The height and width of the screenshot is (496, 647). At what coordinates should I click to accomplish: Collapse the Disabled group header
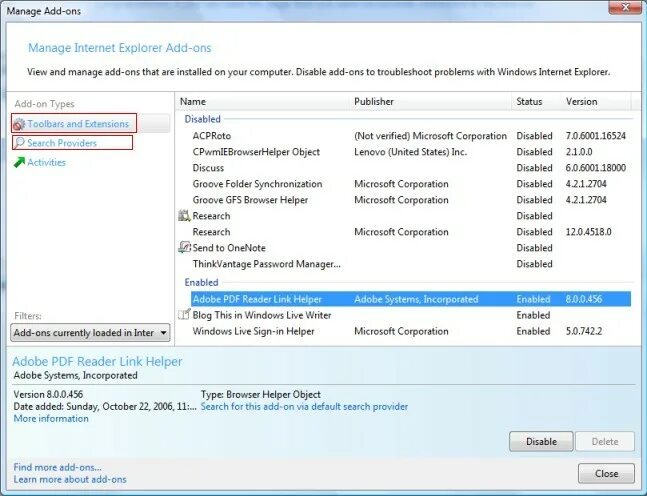tap(203, 119)
